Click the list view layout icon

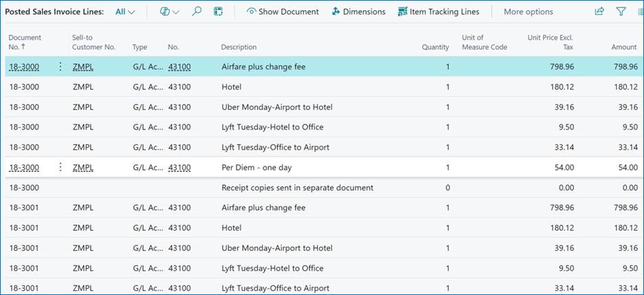(639, 12)
